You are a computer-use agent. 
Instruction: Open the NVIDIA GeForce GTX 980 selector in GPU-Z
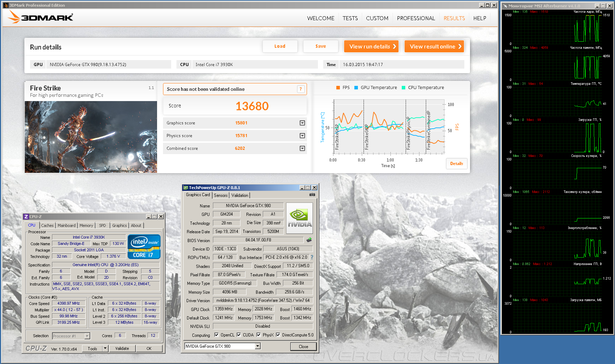(258, 346)
